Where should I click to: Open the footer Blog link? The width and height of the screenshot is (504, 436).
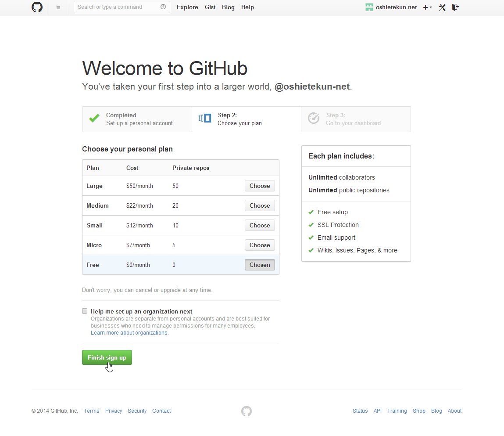point(436,411)
